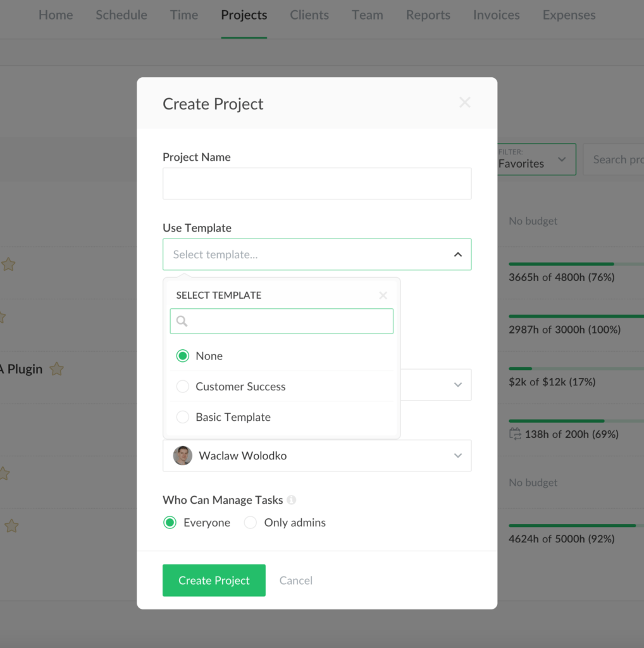The image size is (644, 648).
Task: Close the Select Template popup
Action: coord(383,295)
